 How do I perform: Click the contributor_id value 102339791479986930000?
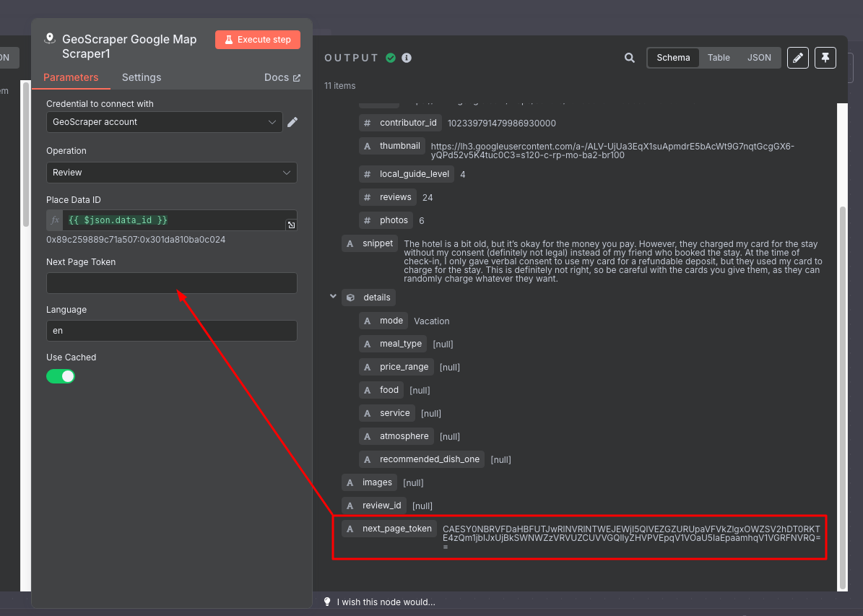[501, 123]
